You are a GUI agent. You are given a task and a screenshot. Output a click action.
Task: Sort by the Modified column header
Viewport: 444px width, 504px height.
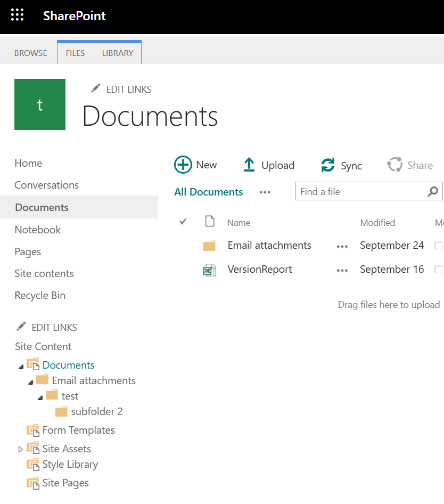(x=377, y=223)
